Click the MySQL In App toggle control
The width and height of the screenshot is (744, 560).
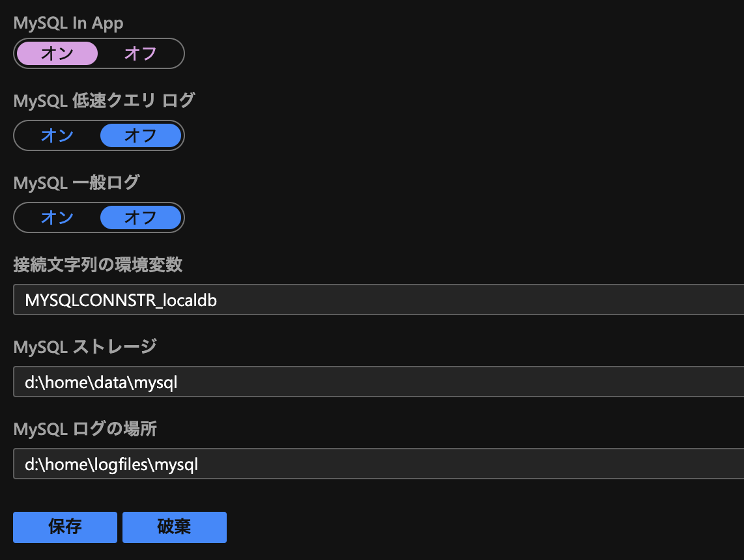click(x=98, y=53)
